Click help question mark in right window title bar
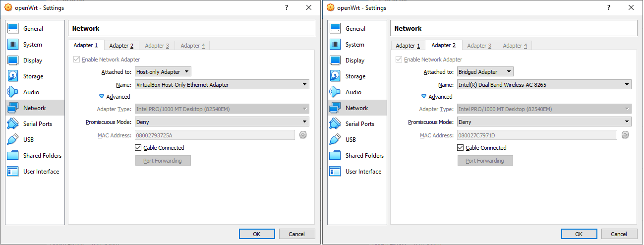 [x=609, y=7]
